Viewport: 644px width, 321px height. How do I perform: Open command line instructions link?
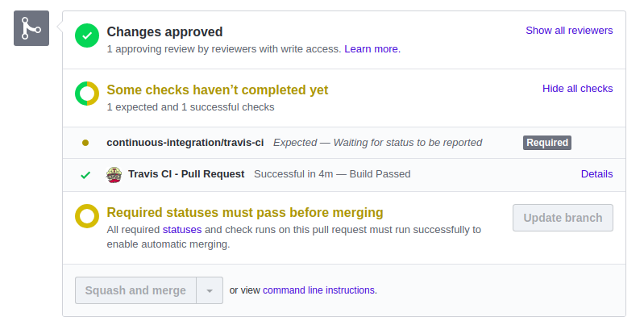click(x=318, y=290)
